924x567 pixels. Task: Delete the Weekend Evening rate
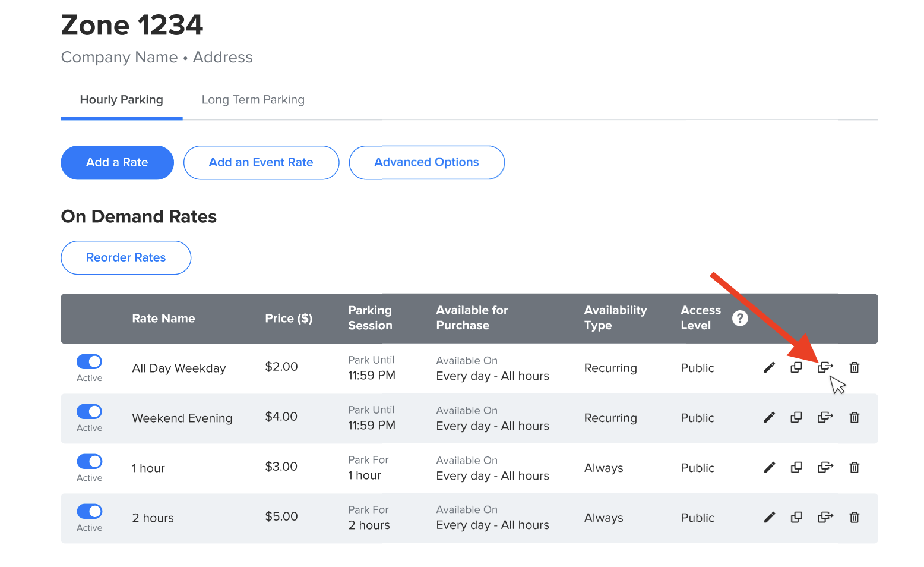[854, 417]
